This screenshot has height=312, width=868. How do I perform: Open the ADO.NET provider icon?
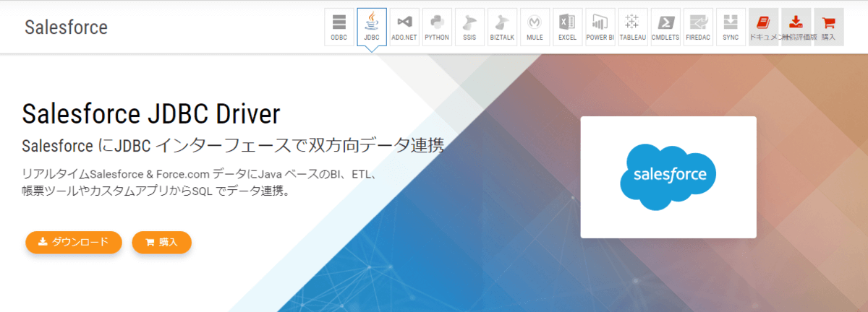click(x=404, y=27)
